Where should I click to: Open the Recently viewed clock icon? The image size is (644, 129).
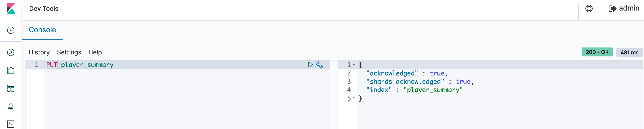click(x=11, y=30)
